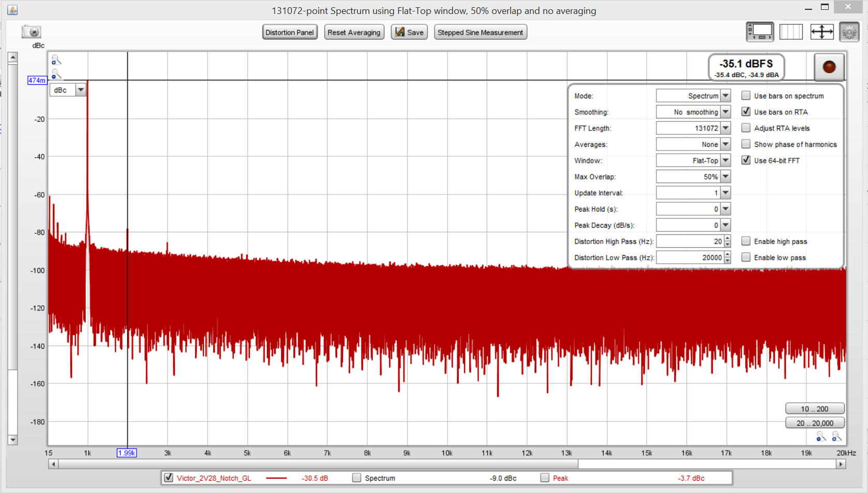Click the -3.7 dBc Peak value
This screenshot has width=868, height=493.
(x=691, y=478)
